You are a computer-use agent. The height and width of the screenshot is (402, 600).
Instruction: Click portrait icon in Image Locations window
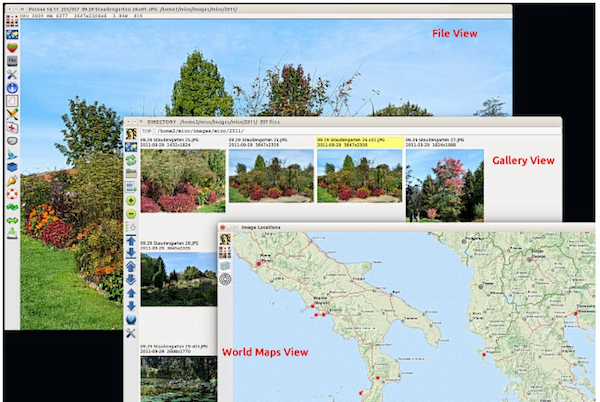click(x=225, y=239)
